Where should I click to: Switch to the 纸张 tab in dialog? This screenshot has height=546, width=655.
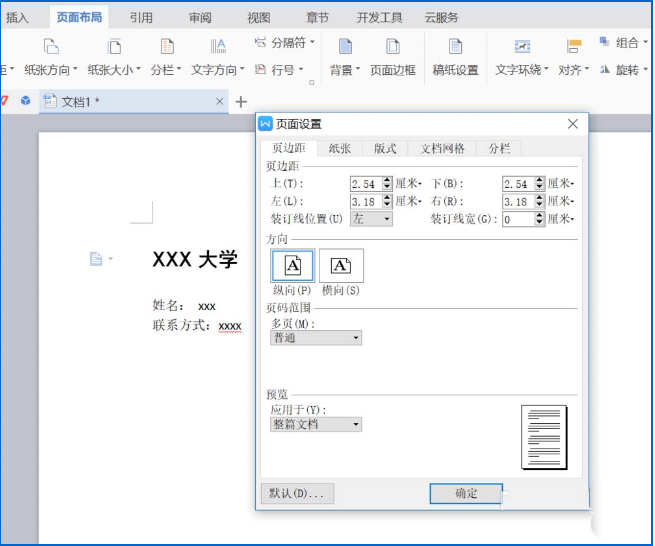point(340,148)
